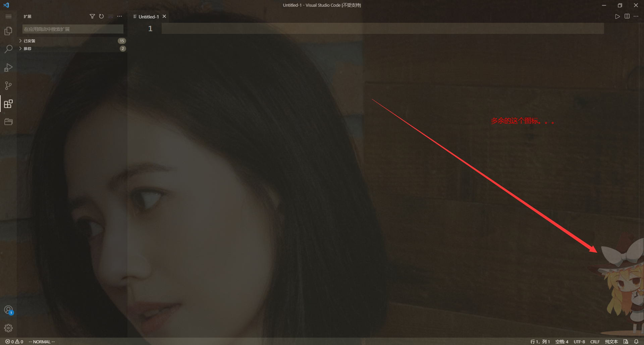Click the 扩展 panel title
644x345 pixels.
click(28, 16)
